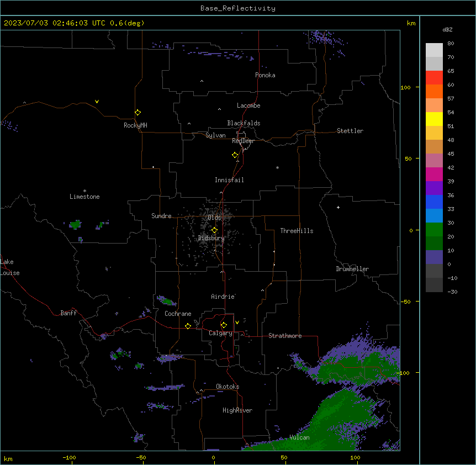
Task: Pick the bright green swatch below 30 dBZ
Action: click(434, 230)
